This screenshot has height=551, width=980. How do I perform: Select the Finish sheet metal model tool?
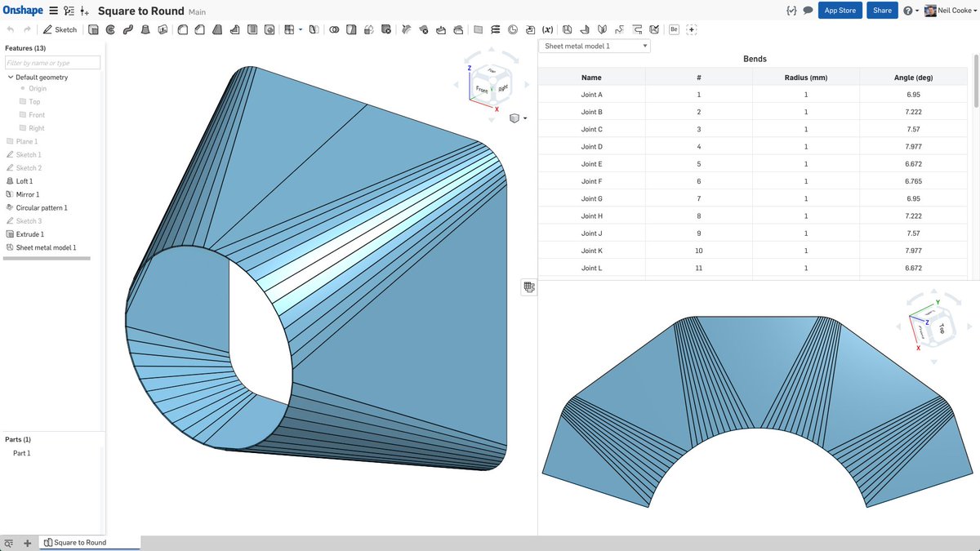pos(654,29)
